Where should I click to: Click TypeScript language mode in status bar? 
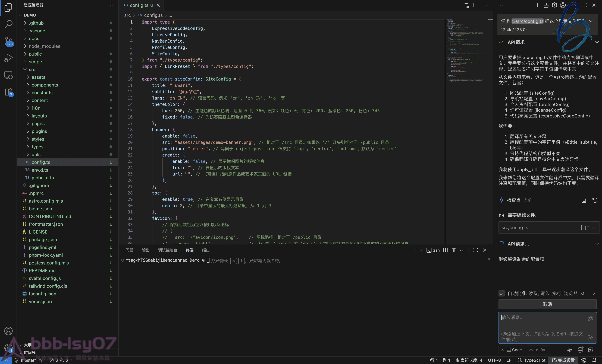(x=534, y=360)
